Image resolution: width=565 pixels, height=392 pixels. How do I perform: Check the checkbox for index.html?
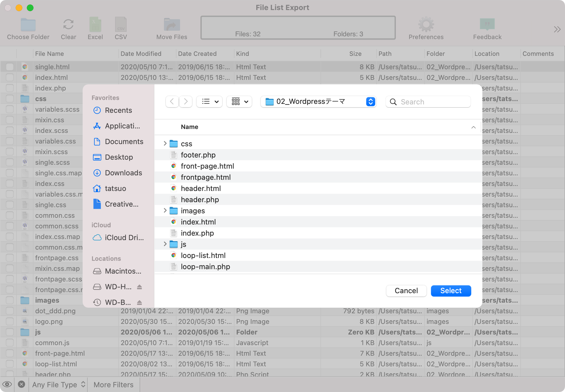[10, 77]
